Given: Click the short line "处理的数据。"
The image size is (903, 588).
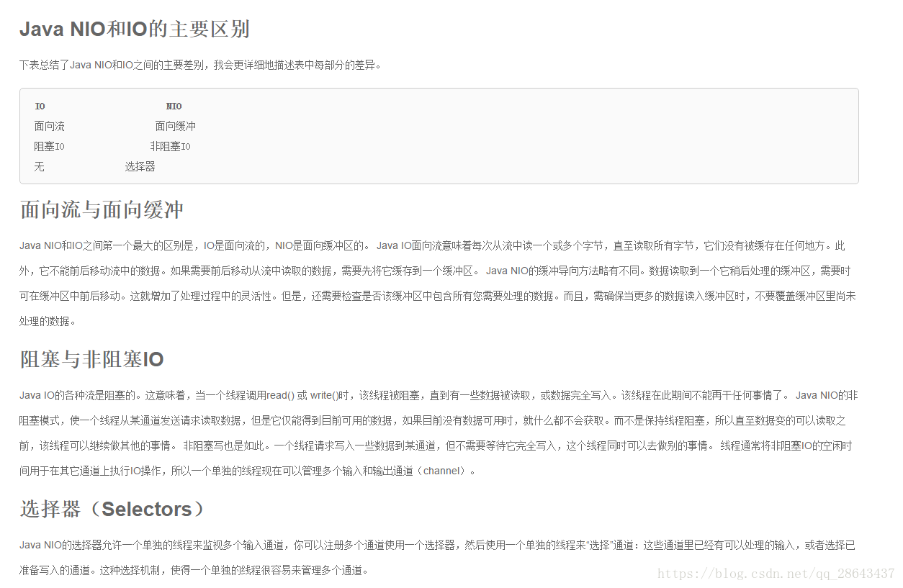Looking at the screenshot, I should coord(48,321).
